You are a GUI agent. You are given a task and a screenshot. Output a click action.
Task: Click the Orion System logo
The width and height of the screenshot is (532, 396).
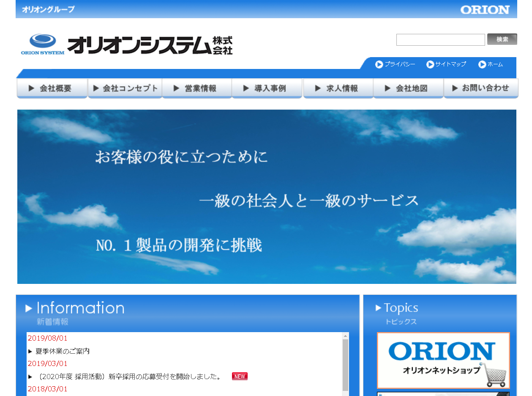point(127,45)
